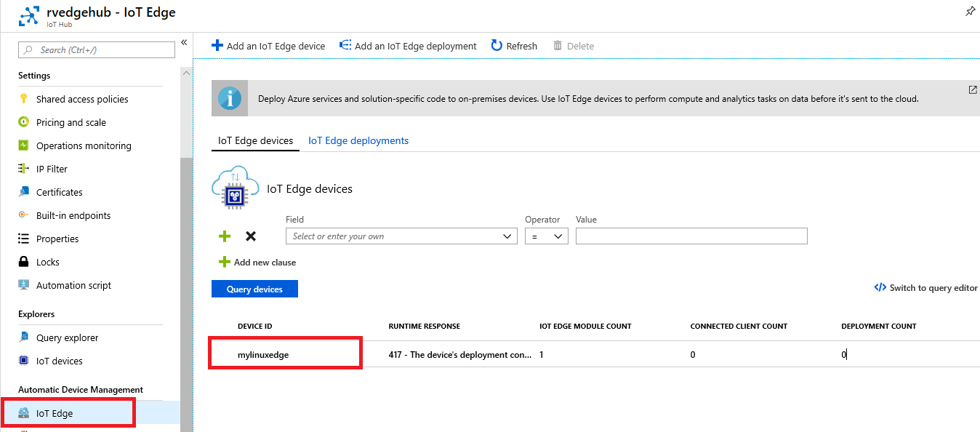Expand the Field dropdown

click(x=402, y=236)
